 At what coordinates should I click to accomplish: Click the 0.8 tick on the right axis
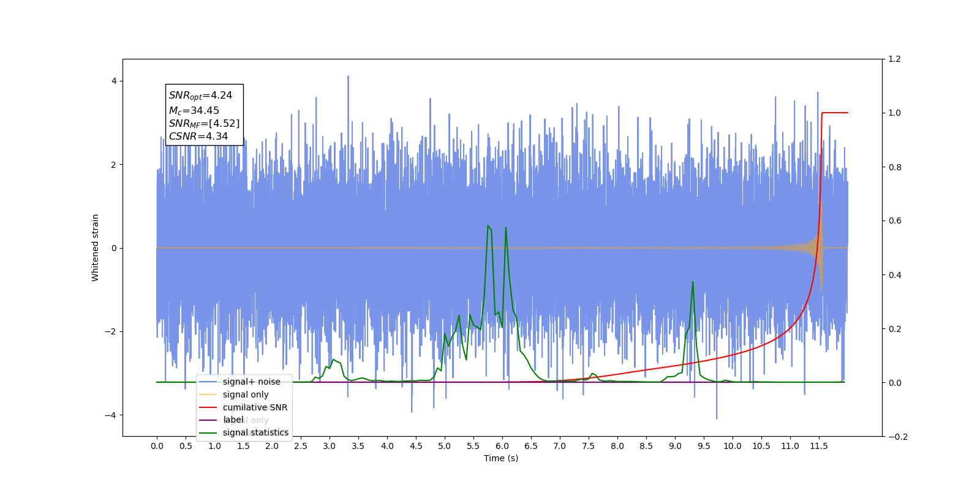(x=894, y=167)
